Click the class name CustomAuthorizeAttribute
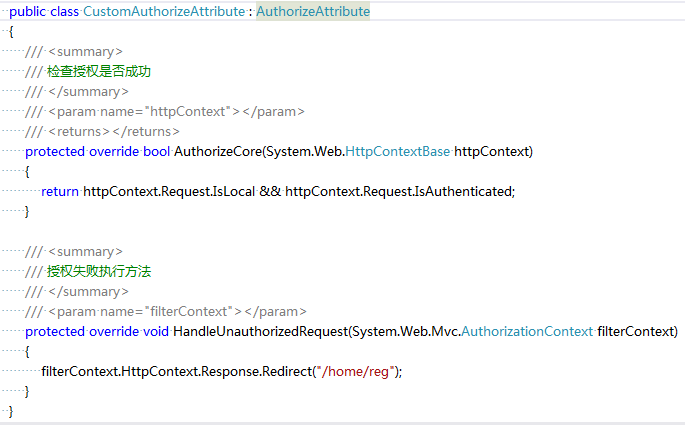This screenshot has height=425, width=685. [164, 11]
